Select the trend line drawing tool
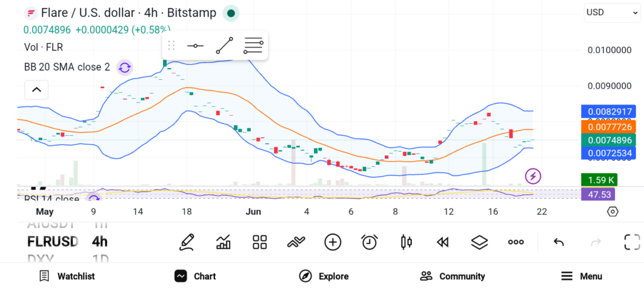 [225, 45]
